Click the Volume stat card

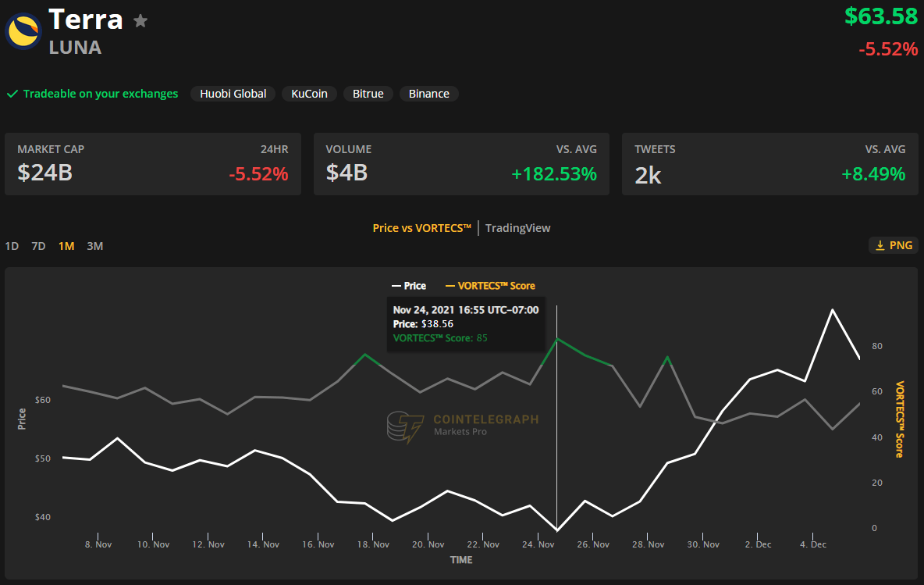point(461,164)
